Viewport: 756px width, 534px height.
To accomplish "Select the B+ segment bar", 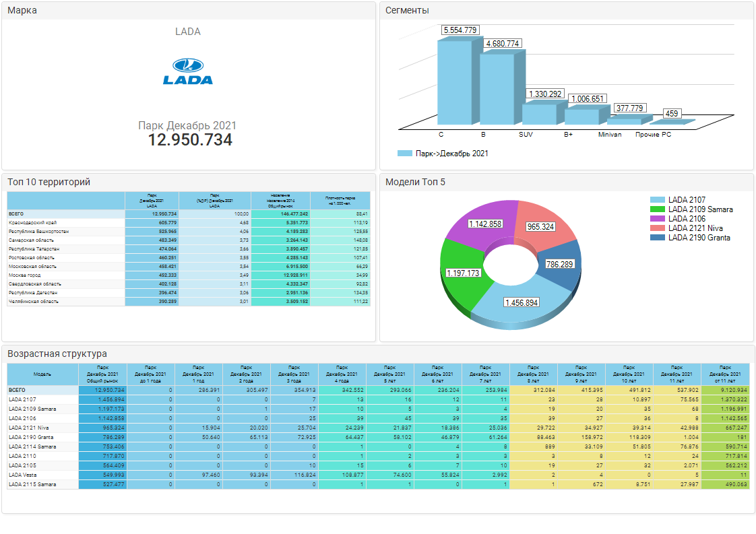I will 581,116.
